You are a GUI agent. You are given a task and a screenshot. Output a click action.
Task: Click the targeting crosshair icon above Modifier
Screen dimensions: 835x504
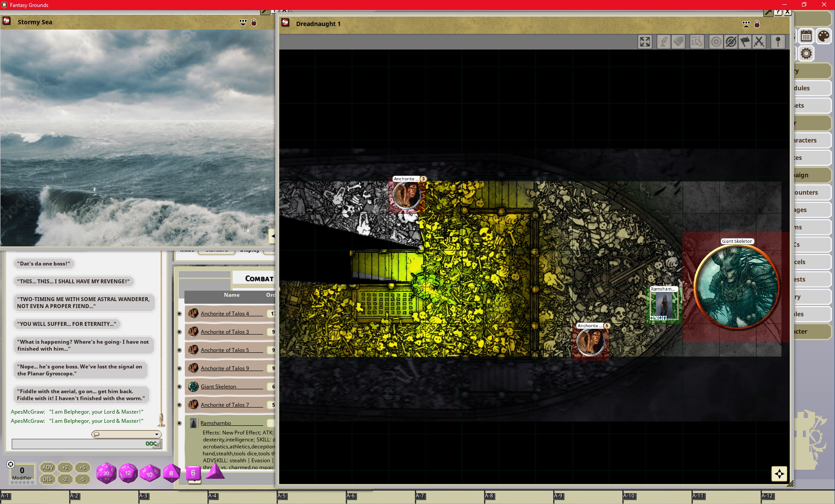[x=11, y=464]
